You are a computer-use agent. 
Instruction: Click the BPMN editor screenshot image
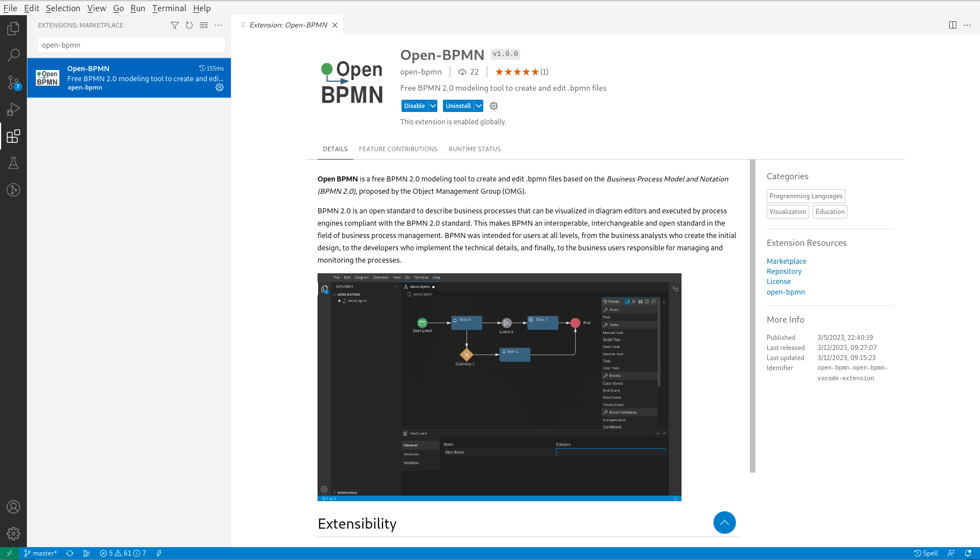pos(500,387)
